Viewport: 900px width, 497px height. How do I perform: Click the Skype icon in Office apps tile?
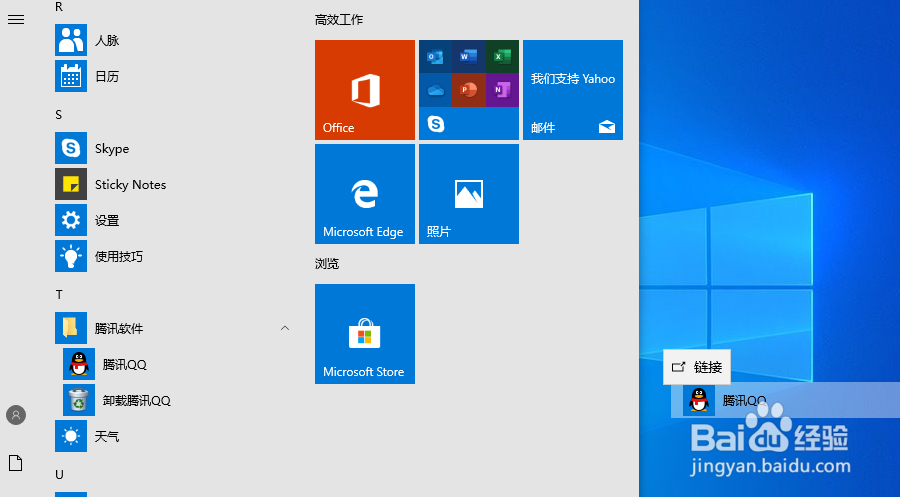(x=436, y=123)
